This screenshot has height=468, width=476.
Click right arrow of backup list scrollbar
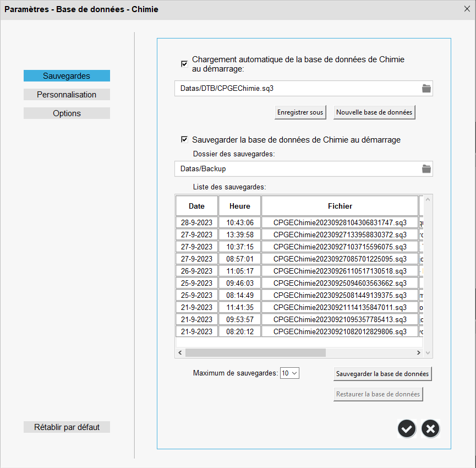[x=422, y=352]
